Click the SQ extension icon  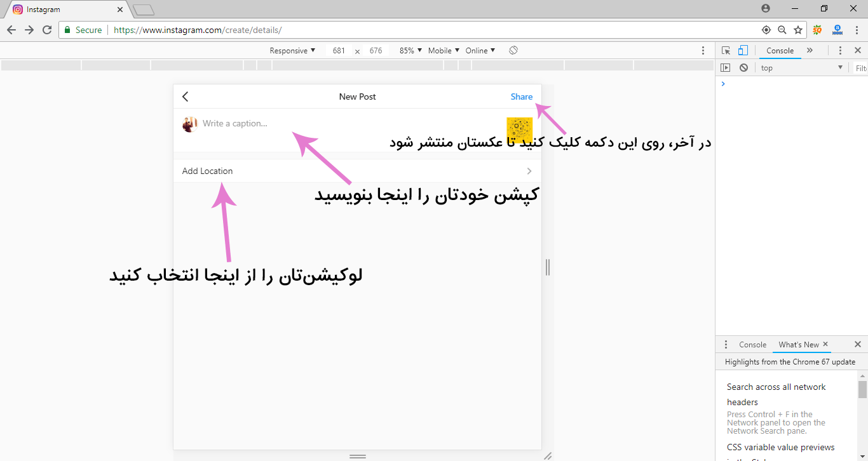point(818,30)
